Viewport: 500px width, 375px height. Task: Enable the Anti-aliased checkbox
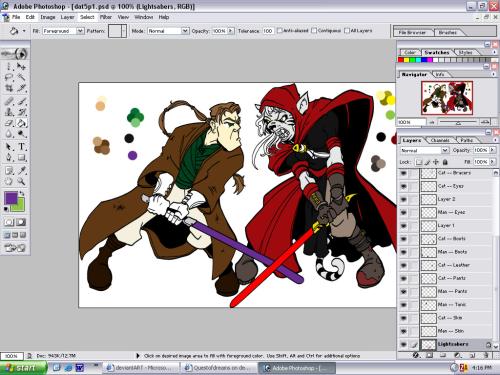(x=280, y=30)
